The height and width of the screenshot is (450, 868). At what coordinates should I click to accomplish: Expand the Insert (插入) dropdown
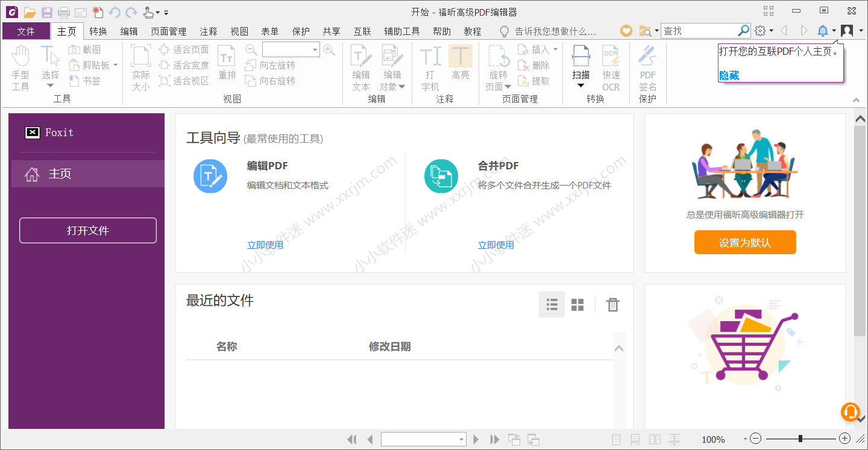pyautogui.click(x=555, y=49)
